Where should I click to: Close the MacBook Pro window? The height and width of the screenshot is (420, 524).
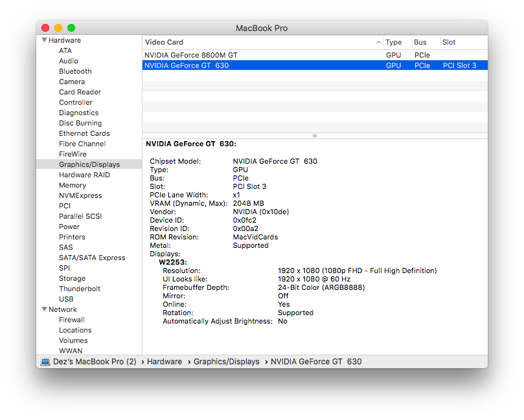click(45, 28)
